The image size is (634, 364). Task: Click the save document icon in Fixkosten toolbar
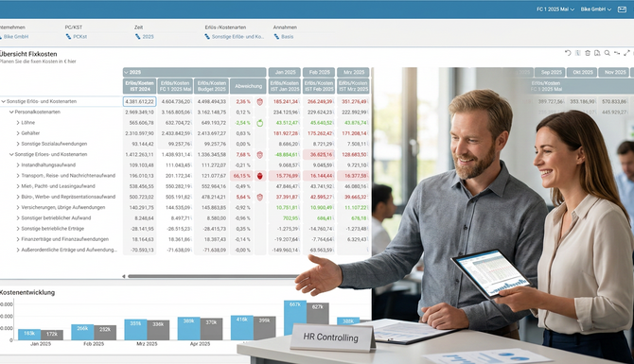click(597, 53)
